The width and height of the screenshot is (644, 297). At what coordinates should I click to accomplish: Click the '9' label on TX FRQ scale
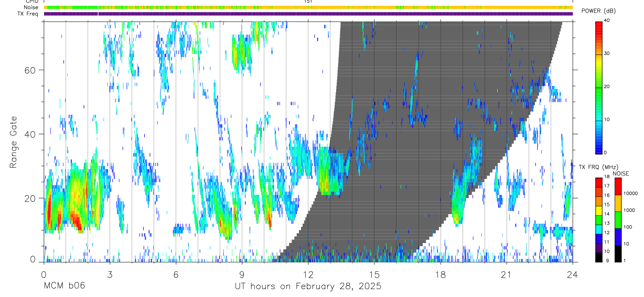[607, 261]
